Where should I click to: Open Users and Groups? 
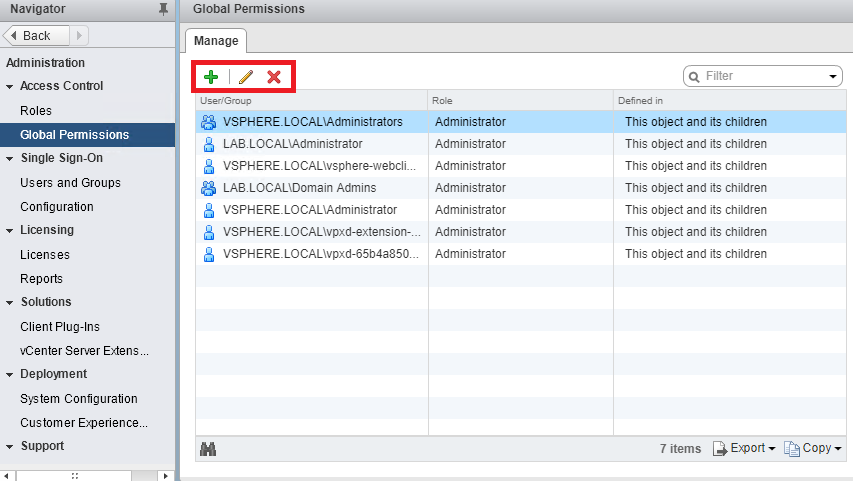[70, 183]
